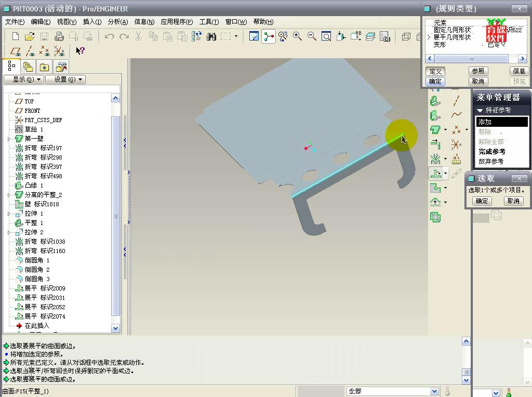This screenshot has width=532, height=397.
Task: Open the 设置 dropdown in model tree
Action: pyautogui.click(x=65, y=80)
